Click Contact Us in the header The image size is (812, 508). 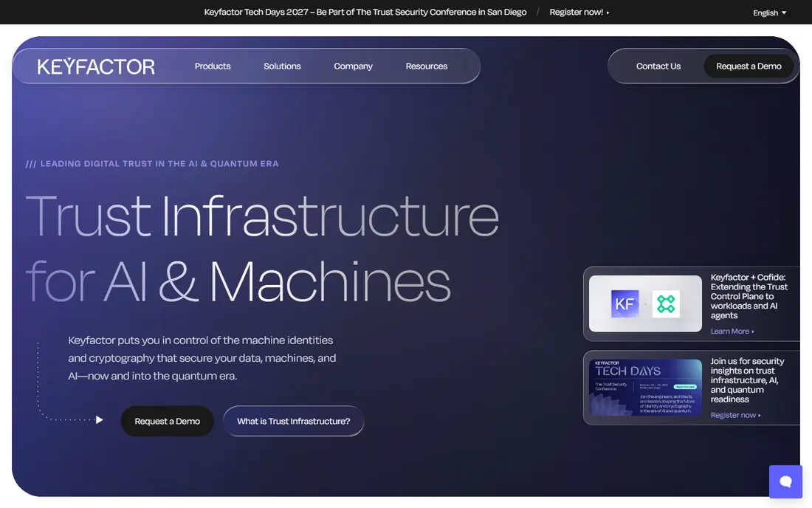658,66
